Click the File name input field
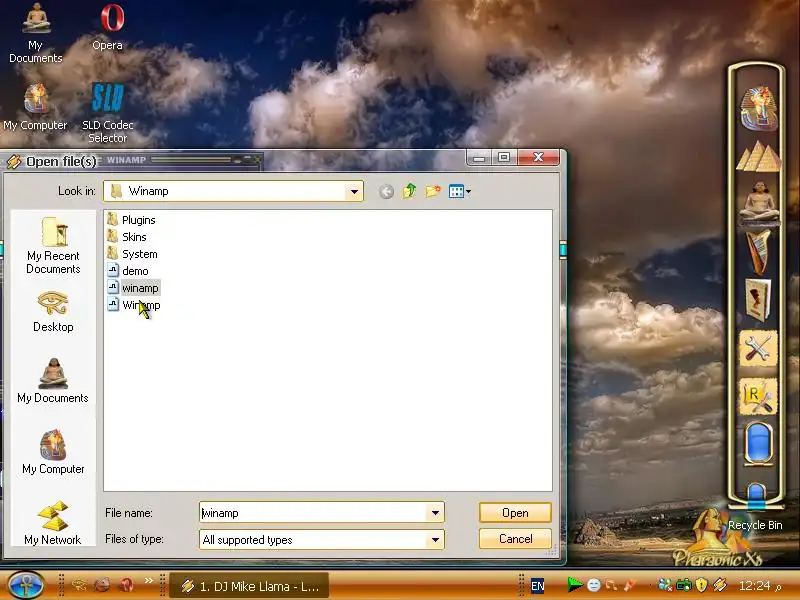 click(313, 513)
